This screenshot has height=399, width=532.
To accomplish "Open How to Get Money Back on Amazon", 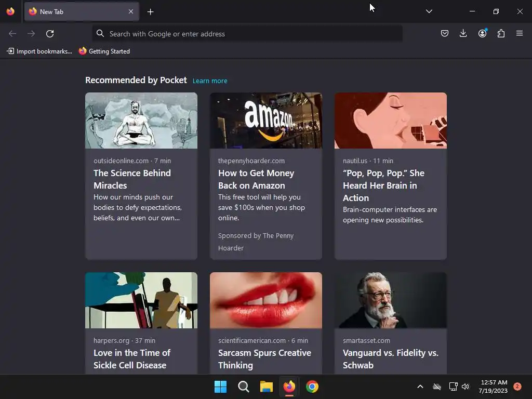I will pyautogui.click(x=256, y=179).
